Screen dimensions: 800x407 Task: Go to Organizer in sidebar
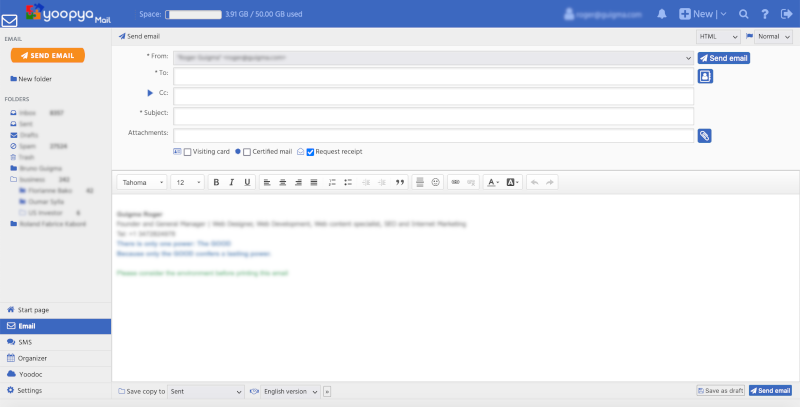click(x=32, y=358)
